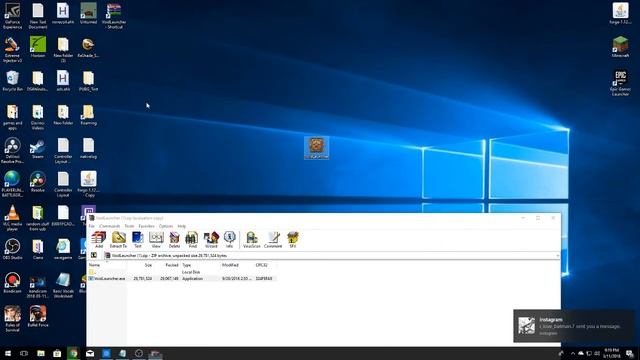Viewport: 640px width, 360px height.
Task: Sort by the Packed column header
Action: 167,265
